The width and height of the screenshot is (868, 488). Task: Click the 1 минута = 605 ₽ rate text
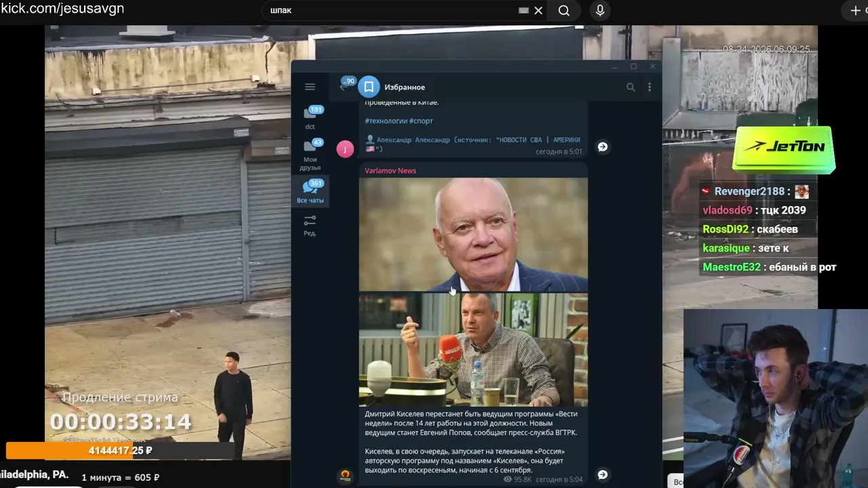click(121, 477)
